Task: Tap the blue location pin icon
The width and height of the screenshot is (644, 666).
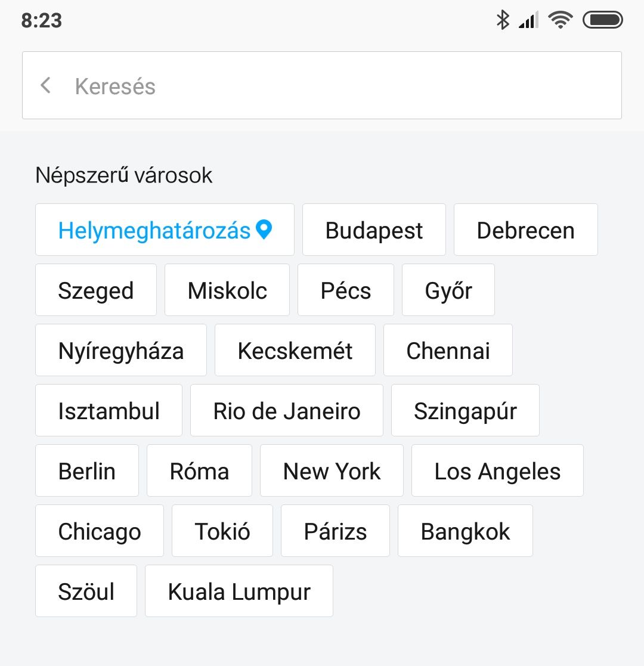Action: (x=264, y=230)
